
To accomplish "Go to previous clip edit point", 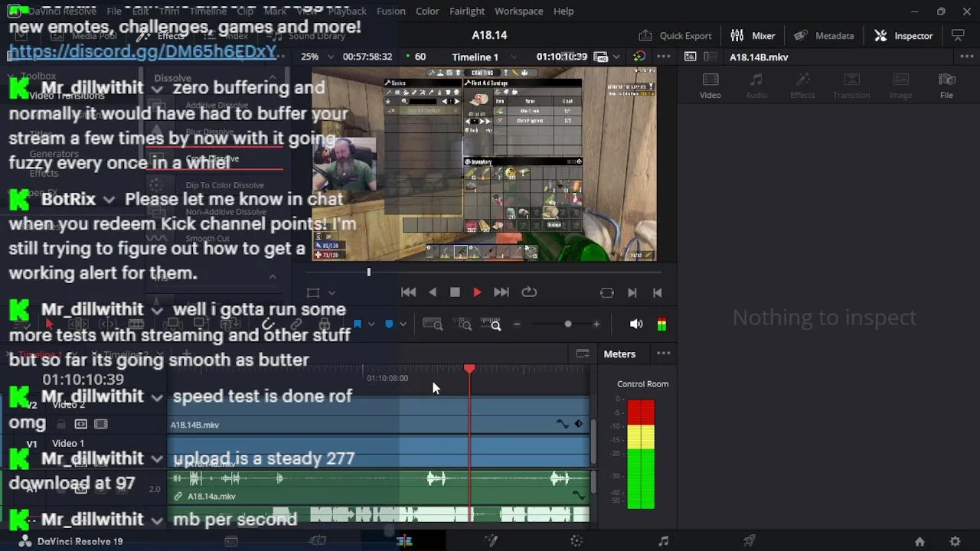I will 658,292.
